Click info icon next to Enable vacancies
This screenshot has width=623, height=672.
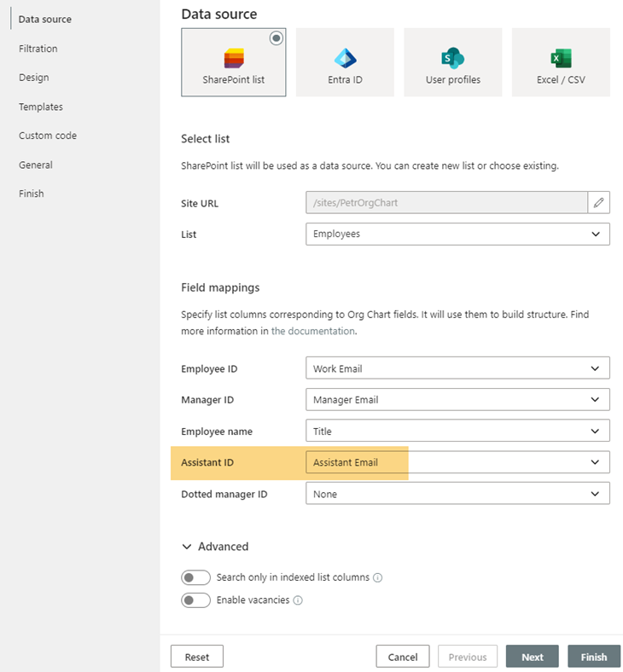coord(298,600)
